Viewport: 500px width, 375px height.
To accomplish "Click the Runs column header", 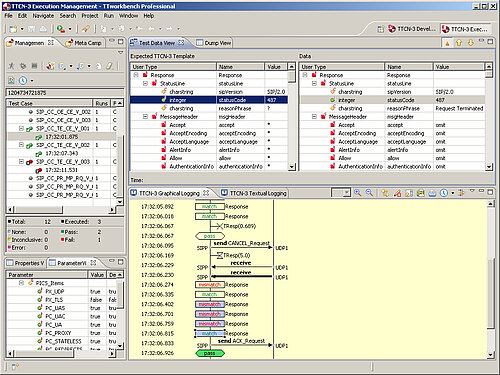I will [x=101, y=103].
